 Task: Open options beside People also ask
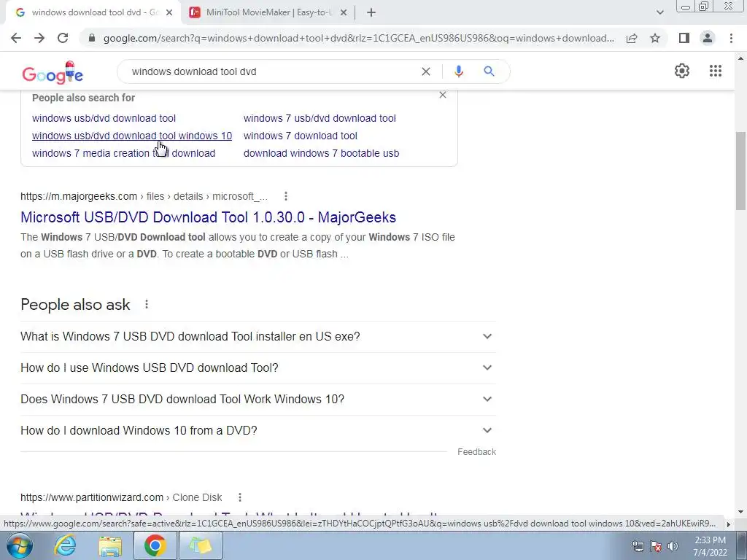[x=146, y=304]
